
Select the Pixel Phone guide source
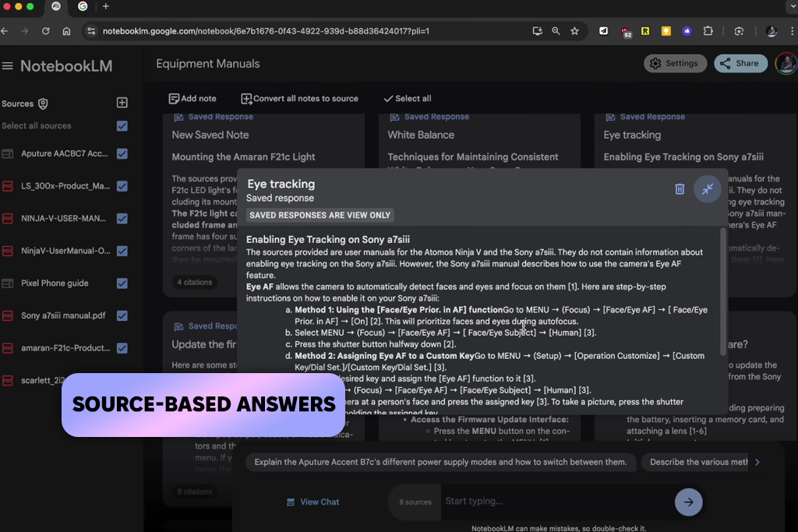(x=55, y=284)
